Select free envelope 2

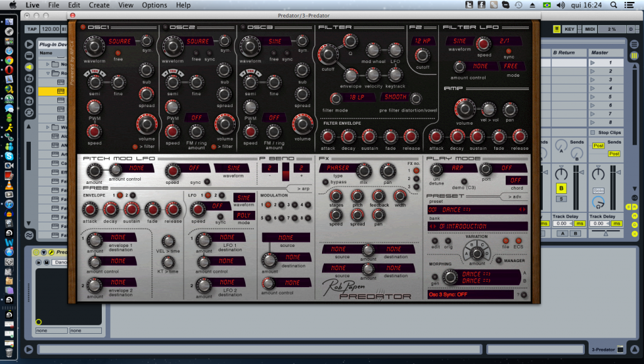click(132, 195)
